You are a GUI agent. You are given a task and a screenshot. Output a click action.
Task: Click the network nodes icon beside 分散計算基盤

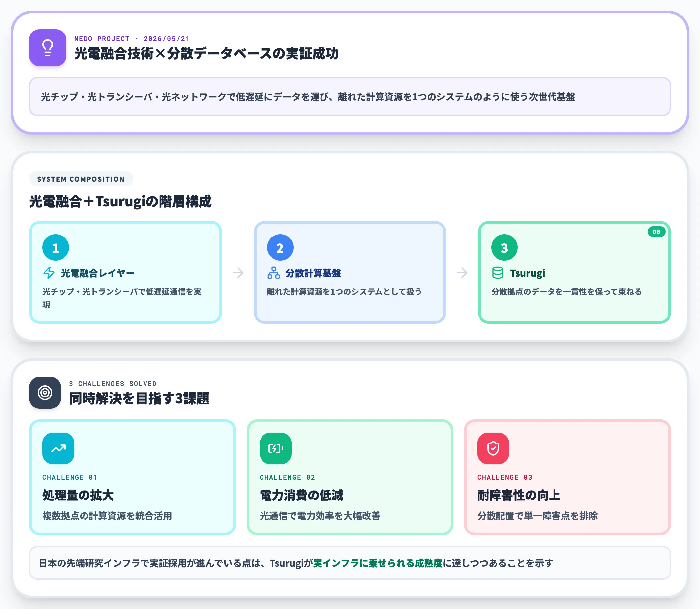[273, 273]
